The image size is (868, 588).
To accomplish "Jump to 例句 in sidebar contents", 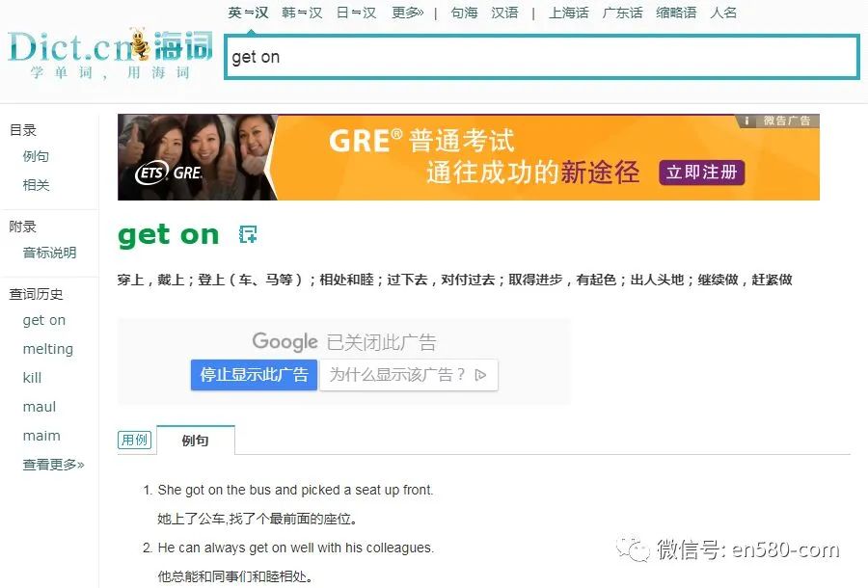I will (x=36, y=156).
